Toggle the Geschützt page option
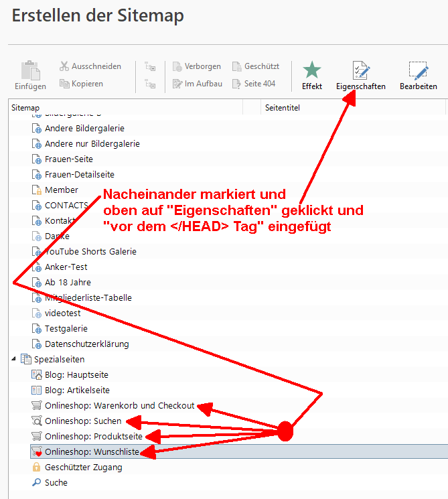The height and width of the screenshot is (499, 448). [x=255, y=66]
